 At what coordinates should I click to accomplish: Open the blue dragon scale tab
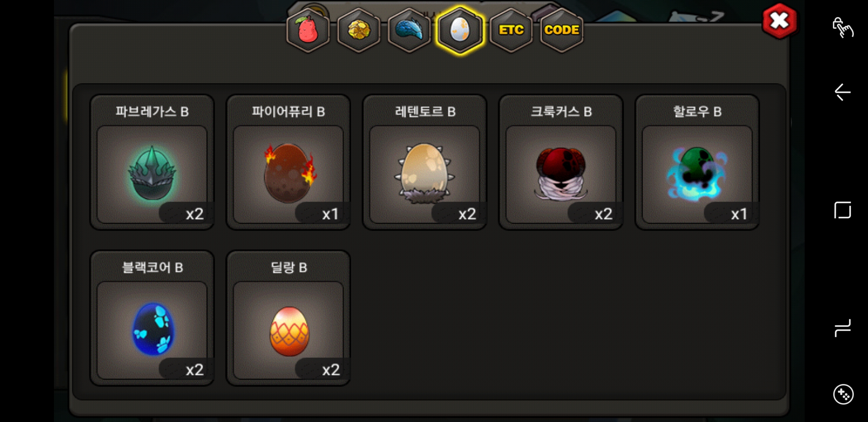click(409, 30)
